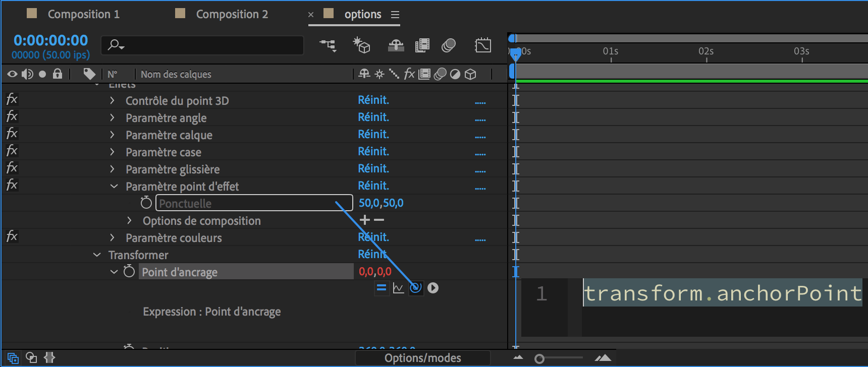
Task: Toggle fx switch for Paramètre case
Action: click(12, 151)
